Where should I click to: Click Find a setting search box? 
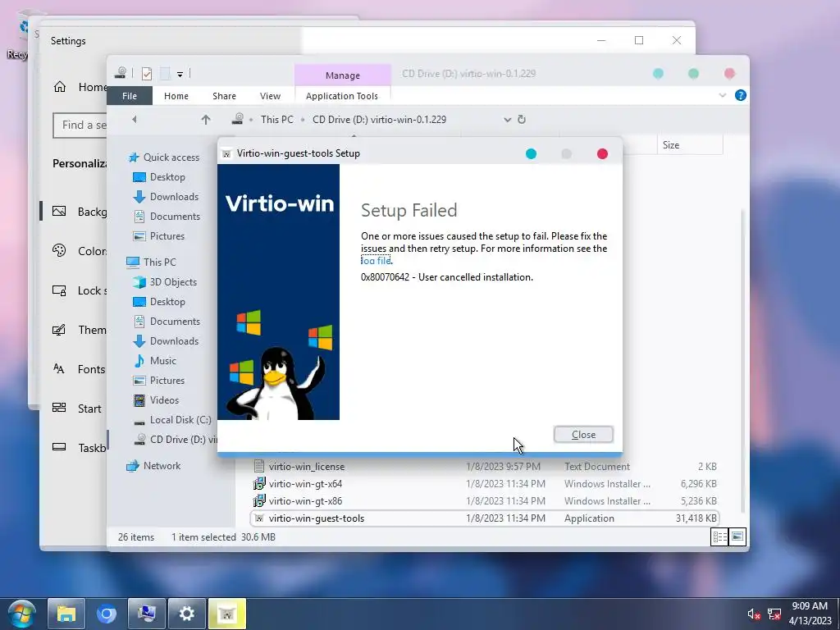(80, 126)
